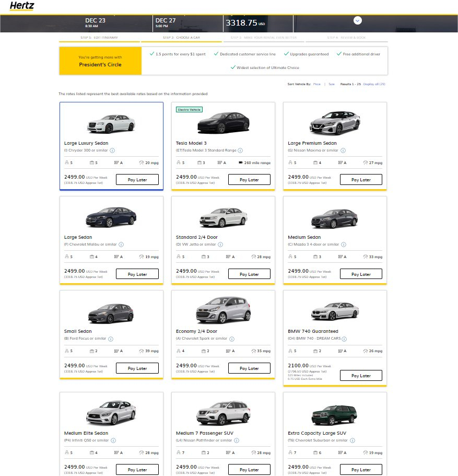This screenshot has height=476, width=458.
Task: Click Medium 7 Passenger SUV title
Action: click(205, 433)
